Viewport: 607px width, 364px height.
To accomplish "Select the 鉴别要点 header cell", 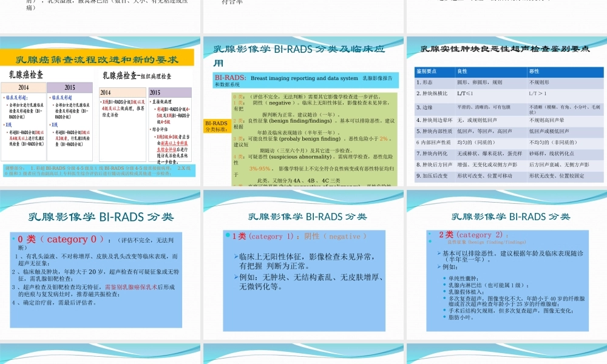I will (427, 71).
